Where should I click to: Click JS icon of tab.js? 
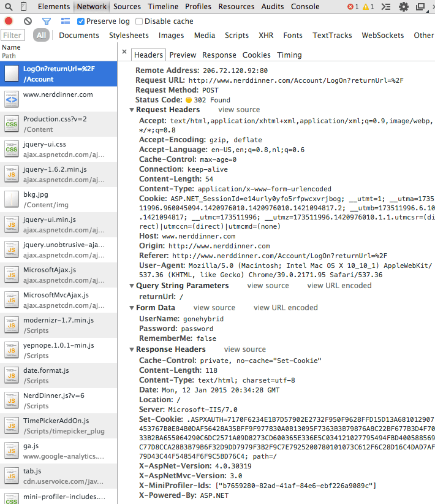coord(12,476)
